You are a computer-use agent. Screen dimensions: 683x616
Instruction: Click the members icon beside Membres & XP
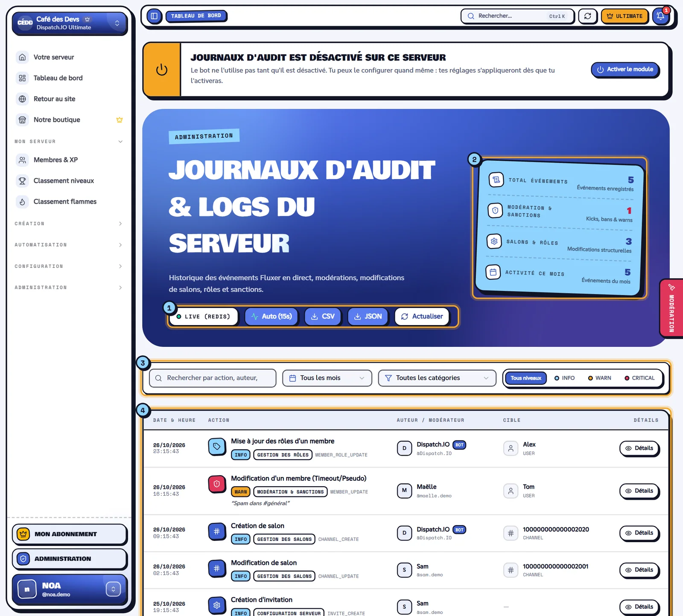coord(23,160)
